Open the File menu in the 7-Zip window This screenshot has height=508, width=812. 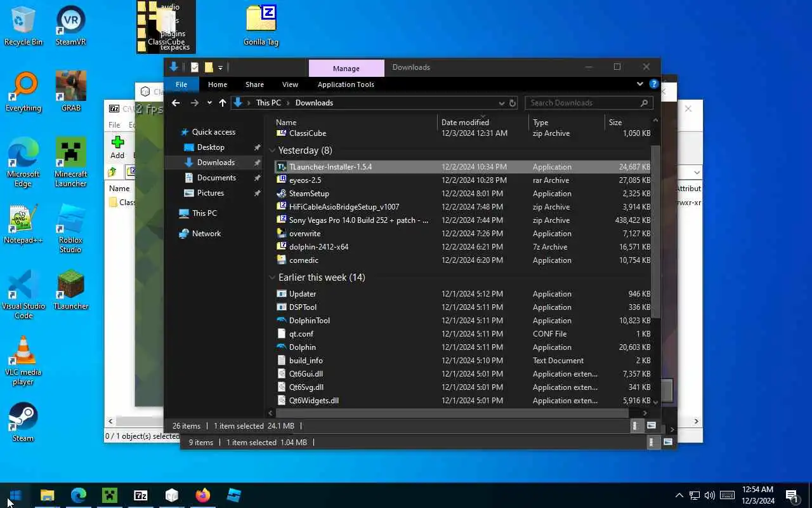pyautogui.click(x=114, y=125)
